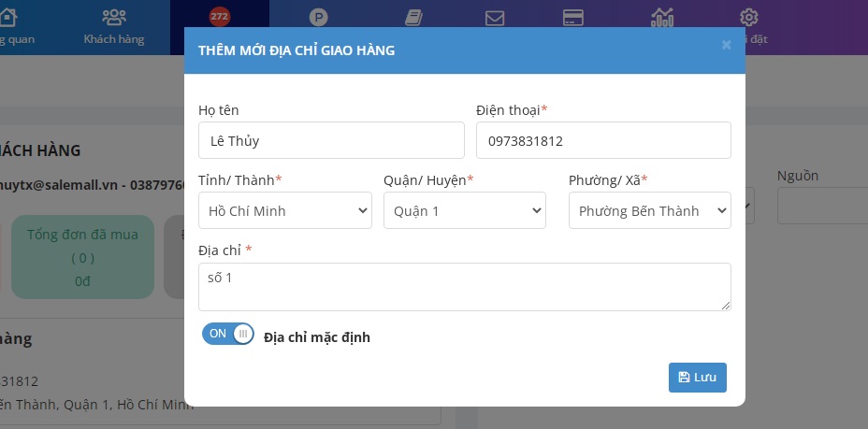Click the credit card icon in navbar
This screenshot has height=429, width=868.
[573, 18]
